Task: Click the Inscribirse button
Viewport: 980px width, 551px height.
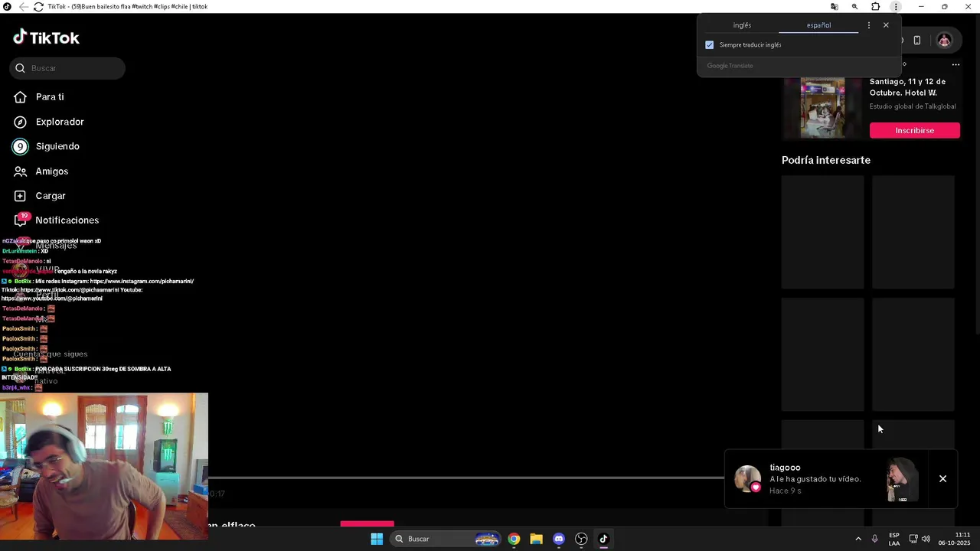Action: (x=914, y=131)
